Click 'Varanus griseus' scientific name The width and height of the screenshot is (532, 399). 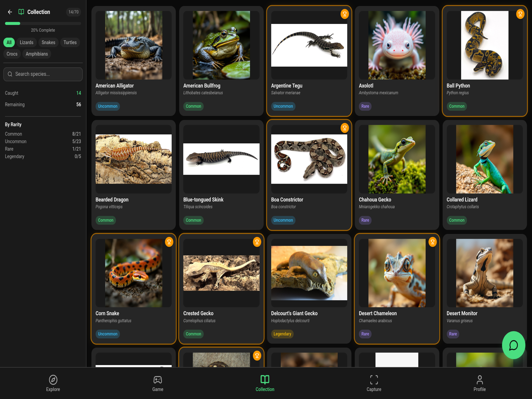459,320
